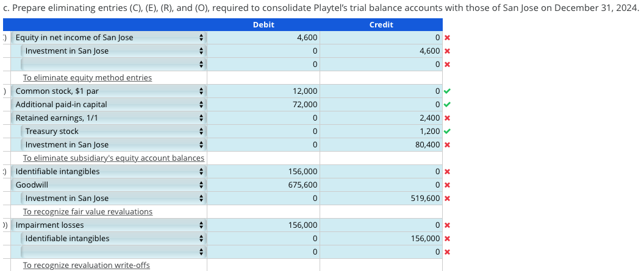Click the Debit column header

coord(263,24)
